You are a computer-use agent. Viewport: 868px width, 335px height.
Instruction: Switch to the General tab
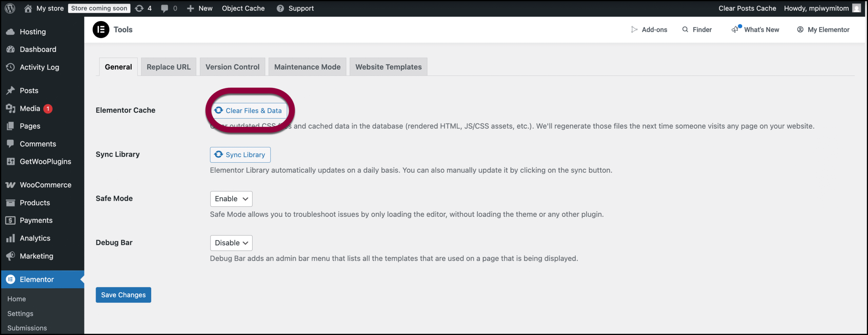point(118,67)
